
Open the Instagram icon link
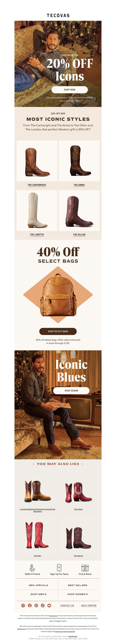tap(23, 605)
